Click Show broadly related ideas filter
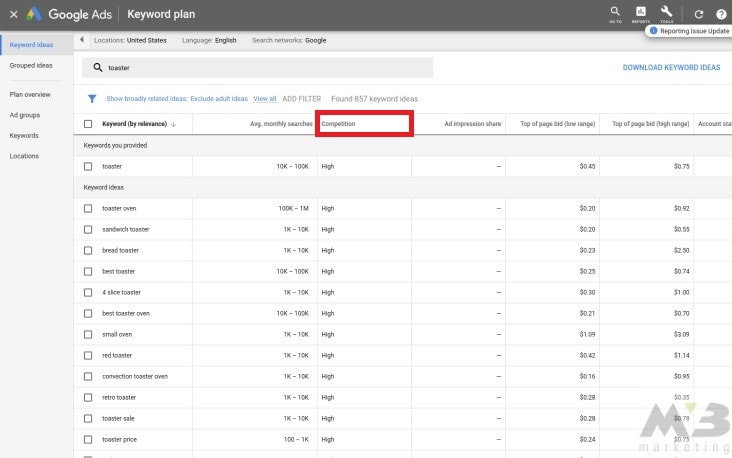 pyautogui.click(x=147, y=99)
